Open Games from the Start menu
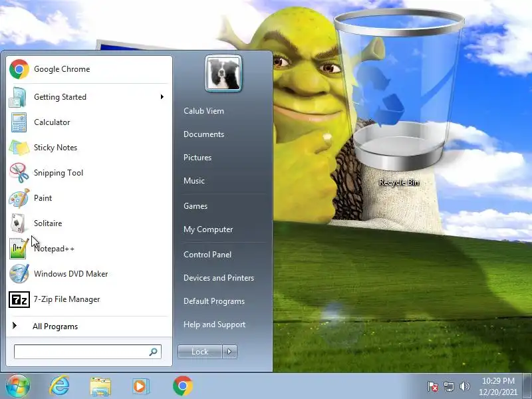The width and height of the screenshot is (532, 399). point(195,206)
